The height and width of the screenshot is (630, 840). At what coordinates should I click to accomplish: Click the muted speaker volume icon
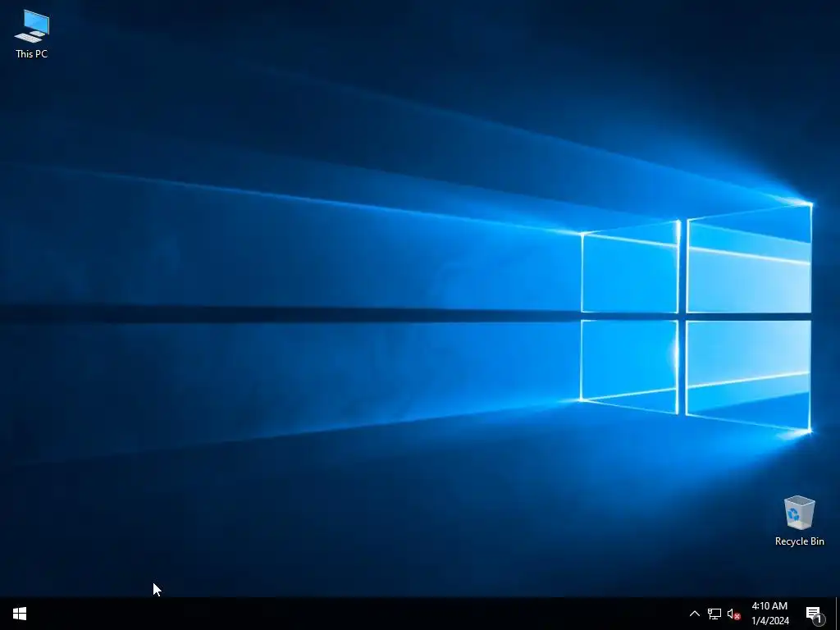734,614
